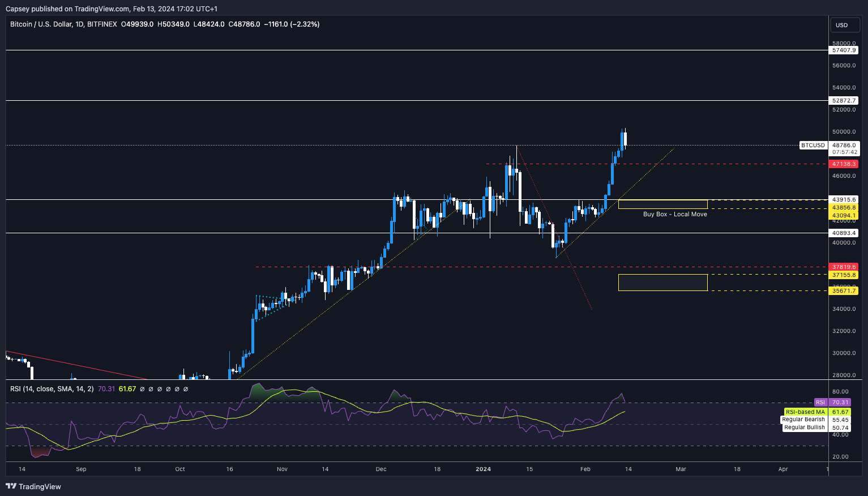
Task: Click the 52872.7 horizontal line price tag
Action: tap(844, 101)
